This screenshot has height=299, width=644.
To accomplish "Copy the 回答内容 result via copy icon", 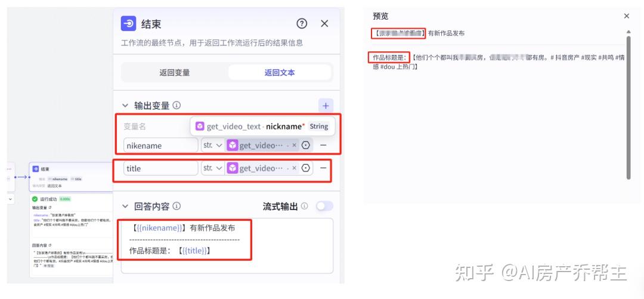I will pos(50,245).
